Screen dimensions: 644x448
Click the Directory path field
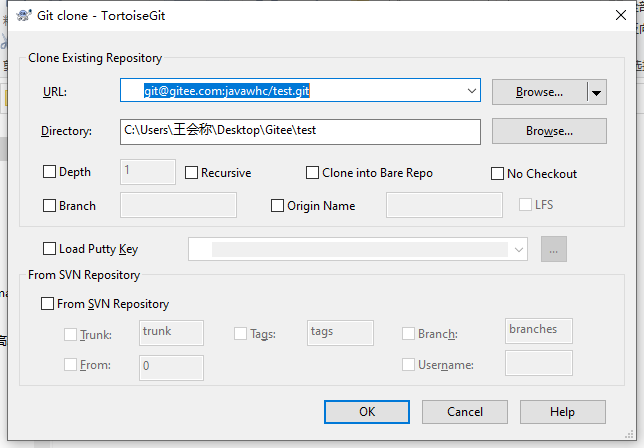click(300, 131)
